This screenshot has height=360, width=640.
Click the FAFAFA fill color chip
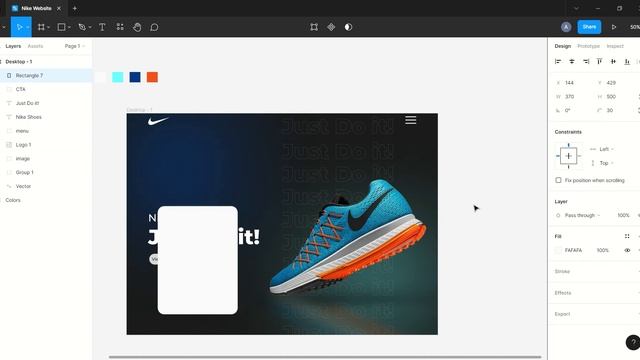[x=558, y=250]
